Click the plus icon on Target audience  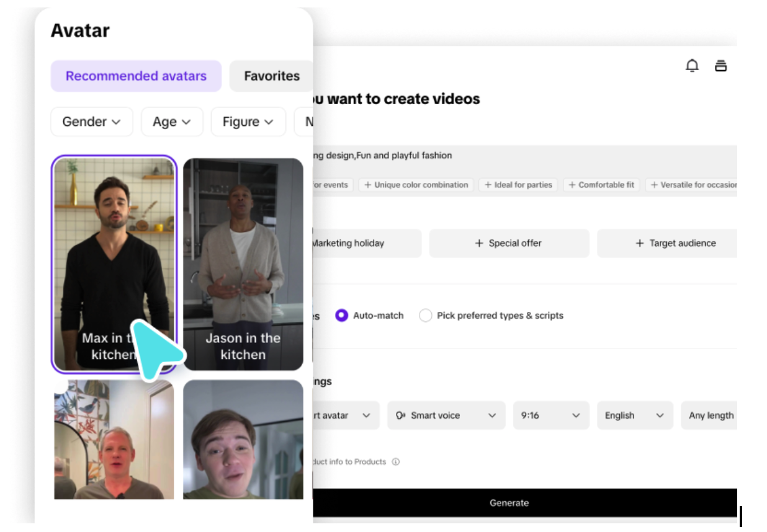[x=640, y=244]
